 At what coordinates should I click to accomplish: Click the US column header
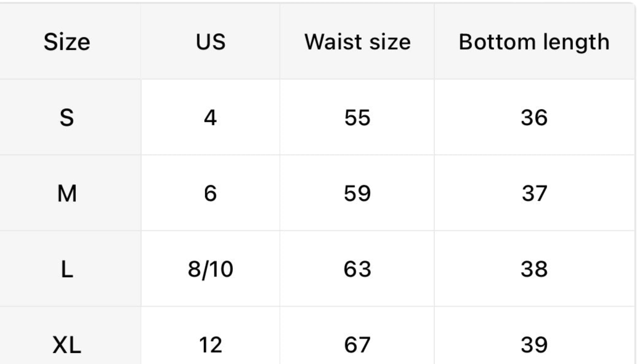tap(210, 42)
